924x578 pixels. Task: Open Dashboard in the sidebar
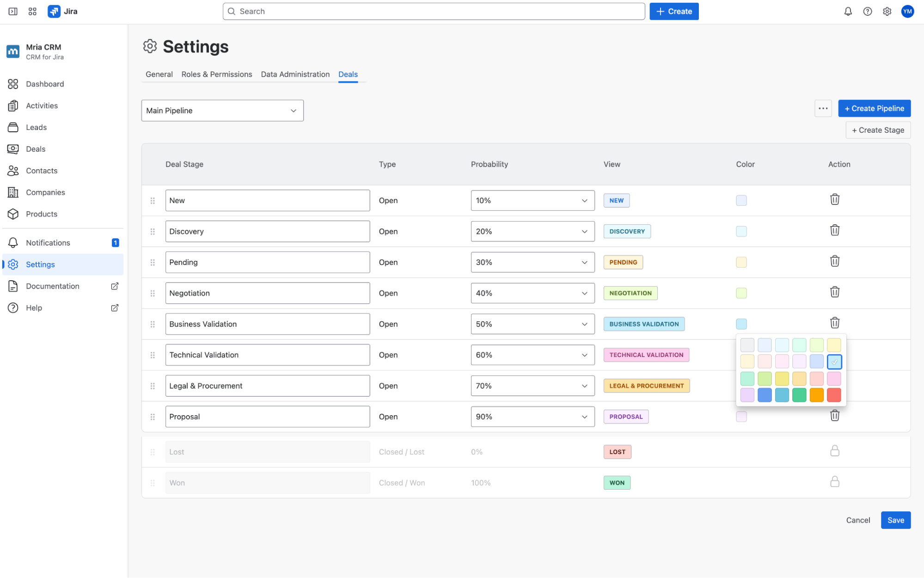coord(63,84)
